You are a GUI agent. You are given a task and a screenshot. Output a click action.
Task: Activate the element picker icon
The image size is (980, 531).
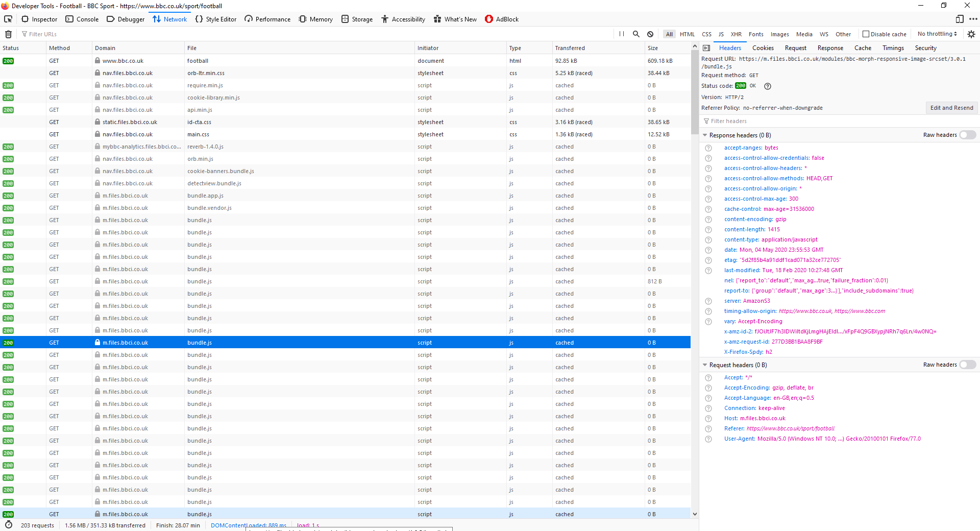8,19
